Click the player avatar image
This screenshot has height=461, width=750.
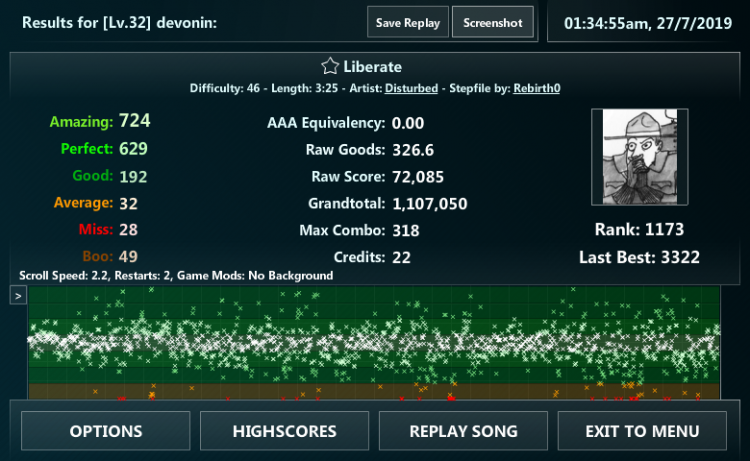[639, 157]
